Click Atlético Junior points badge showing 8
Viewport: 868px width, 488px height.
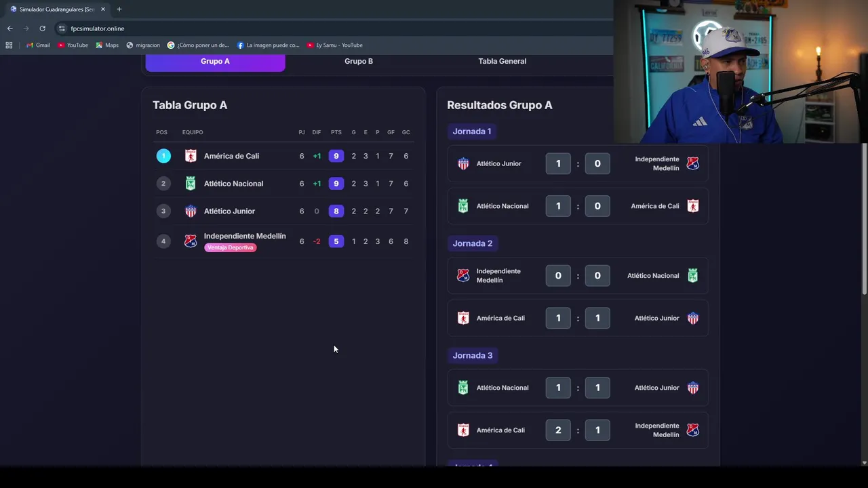336,211
